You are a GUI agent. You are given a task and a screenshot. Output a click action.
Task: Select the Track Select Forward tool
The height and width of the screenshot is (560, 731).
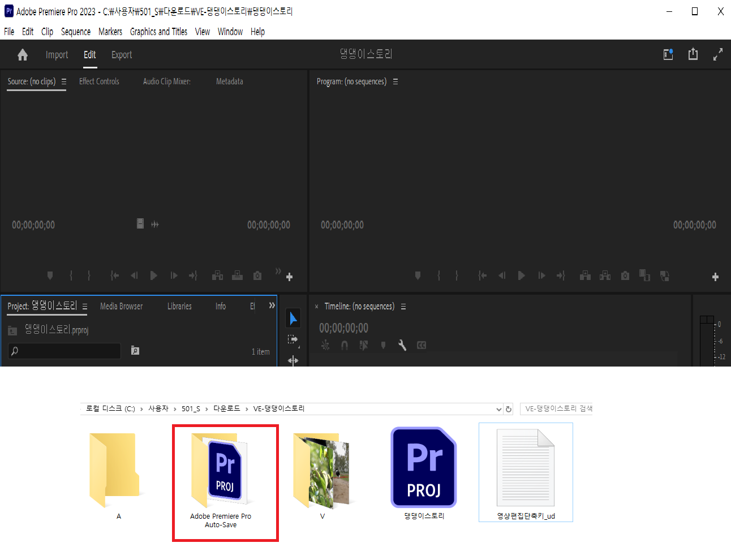click(293, 339)
